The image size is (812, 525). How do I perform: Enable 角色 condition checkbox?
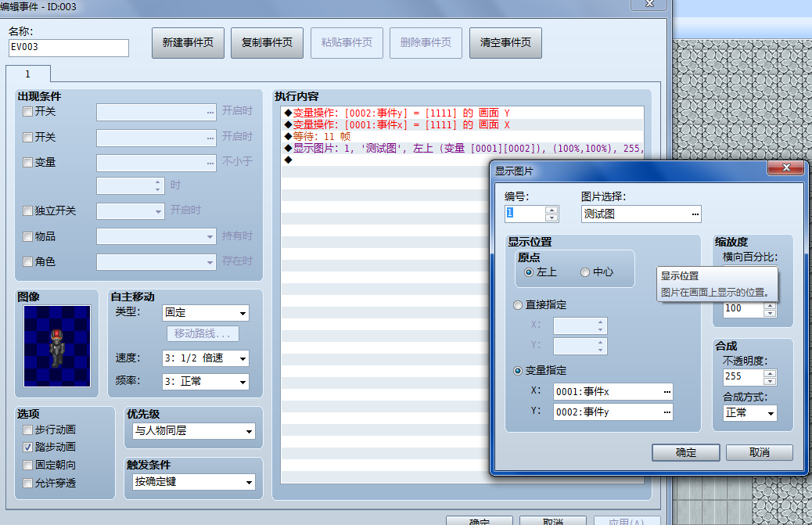pyautogui.click(x=28, y=262)
